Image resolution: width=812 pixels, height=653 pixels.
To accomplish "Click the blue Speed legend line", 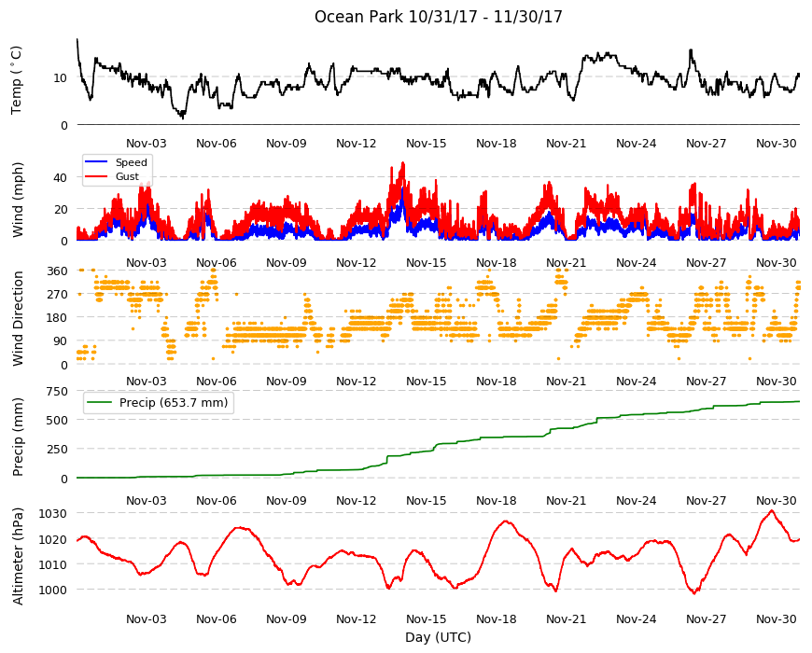I will (95, 162).
